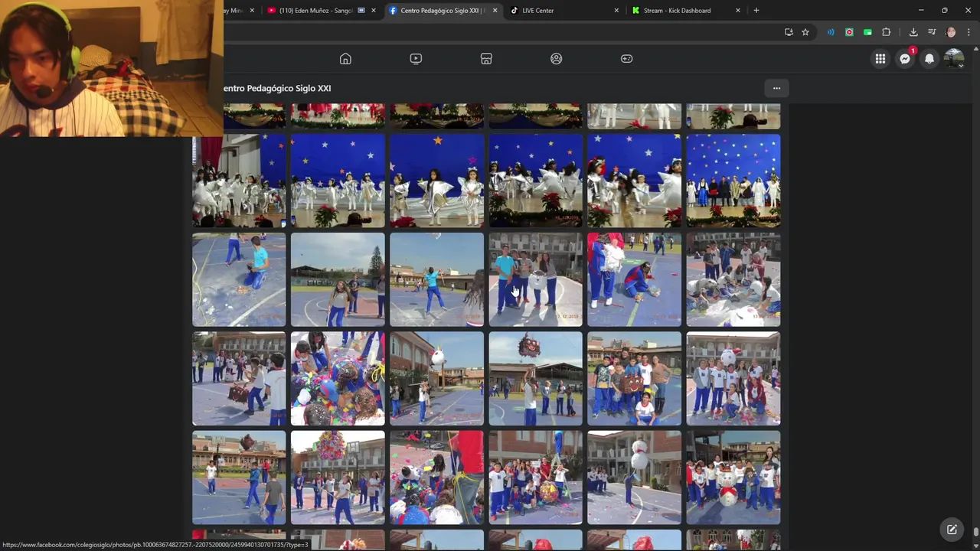
Task: Click the install app icon in address bar
Action: point(789,32)
